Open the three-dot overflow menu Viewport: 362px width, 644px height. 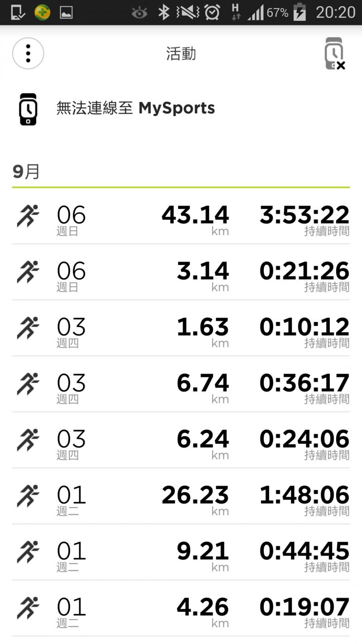click(28, 53)
